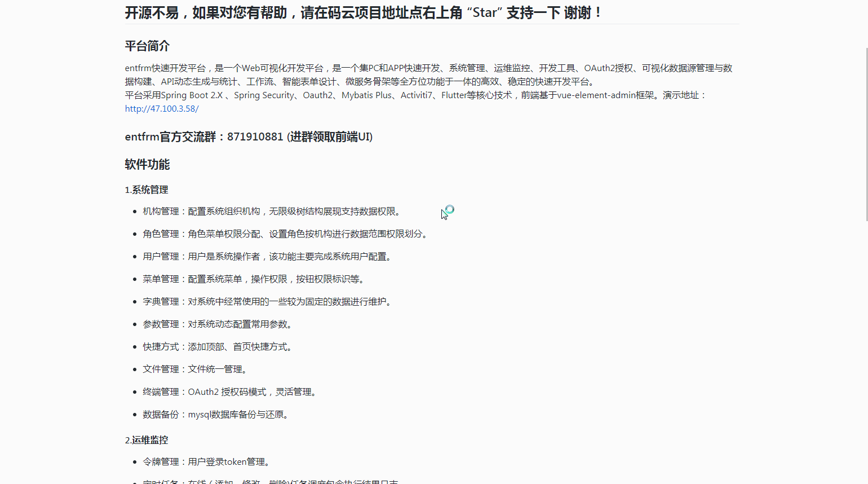Click the 1.系统管理 subsection title
This screenshot has width=868, height=484.
click(x=146, y=190)
